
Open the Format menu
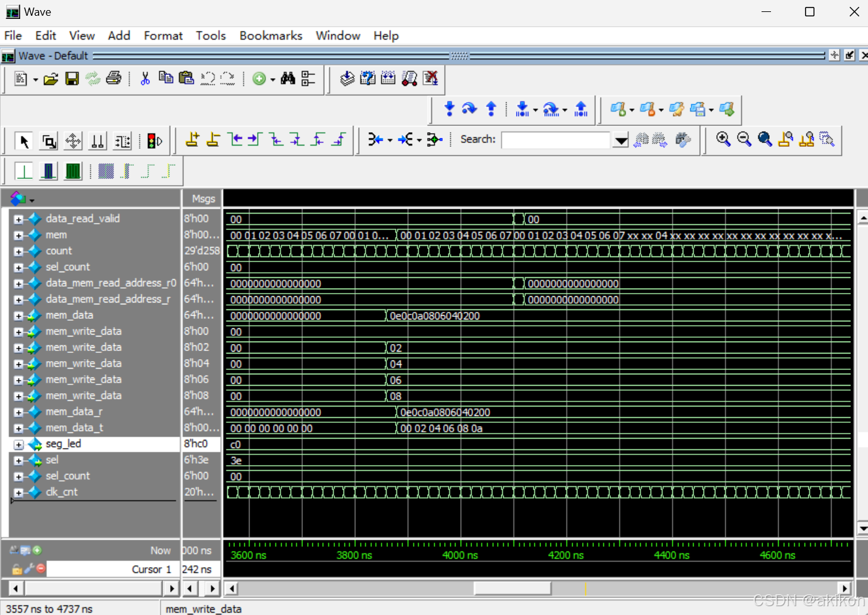point(163,36)
